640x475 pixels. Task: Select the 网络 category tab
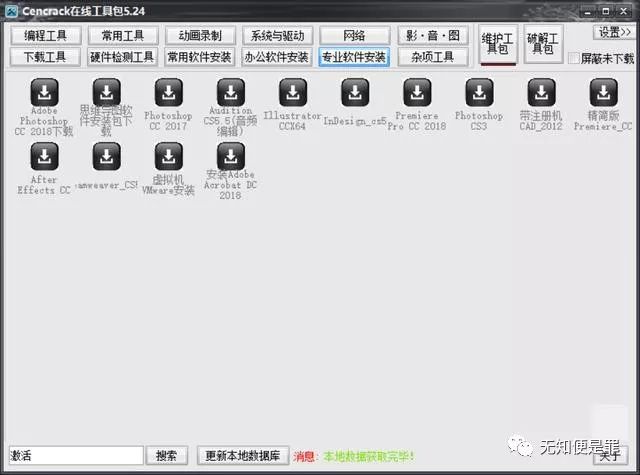[354, 36]
